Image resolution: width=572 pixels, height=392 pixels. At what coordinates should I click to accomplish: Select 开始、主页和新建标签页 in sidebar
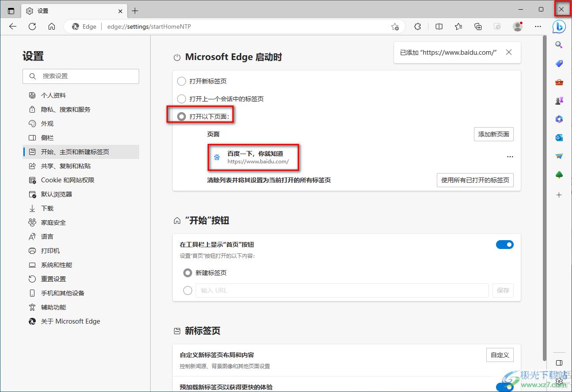[81, 152]
